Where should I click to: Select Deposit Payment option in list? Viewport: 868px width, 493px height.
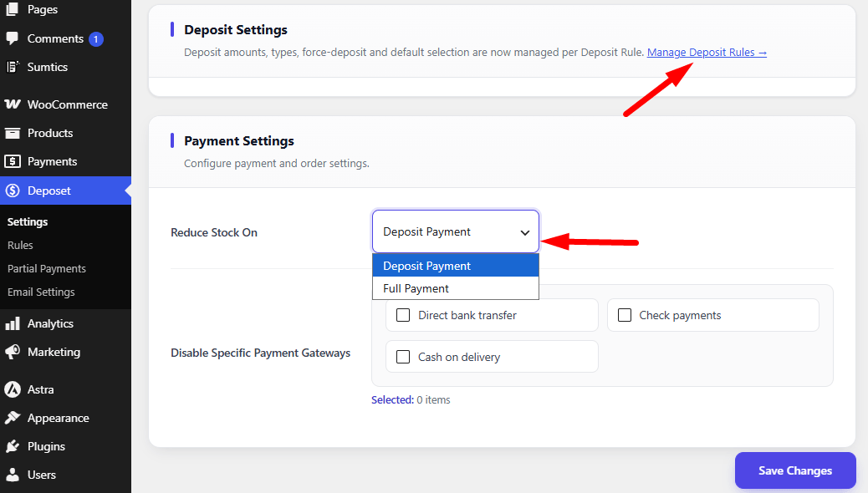(456, 266)
